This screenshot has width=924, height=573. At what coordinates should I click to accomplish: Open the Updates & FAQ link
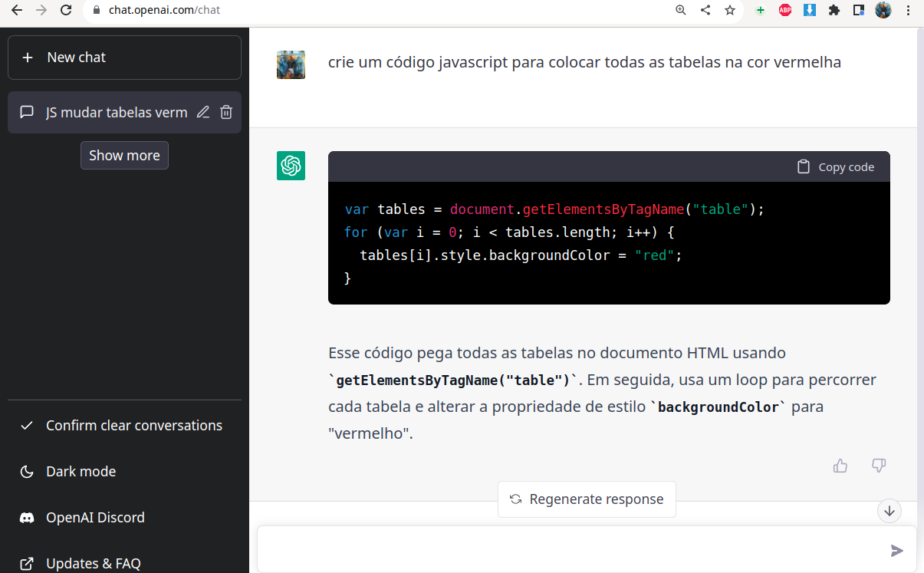93,564
